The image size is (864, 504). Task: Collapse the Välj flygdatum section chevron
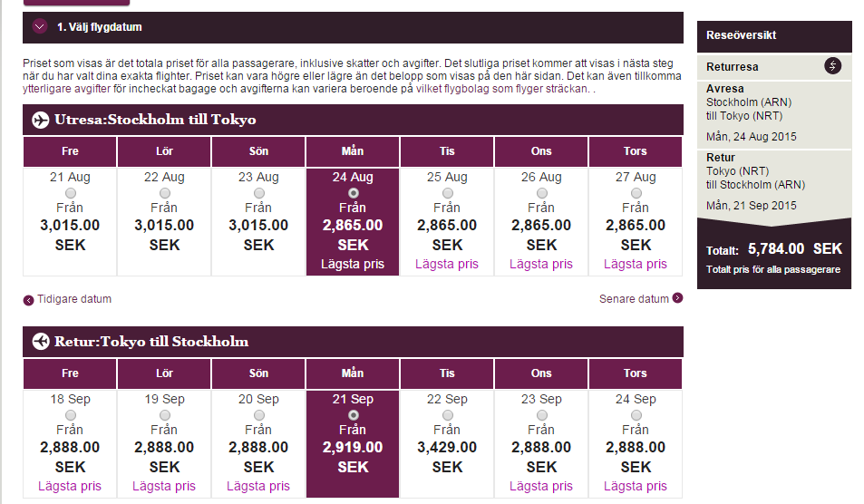[x=39, y=27]
